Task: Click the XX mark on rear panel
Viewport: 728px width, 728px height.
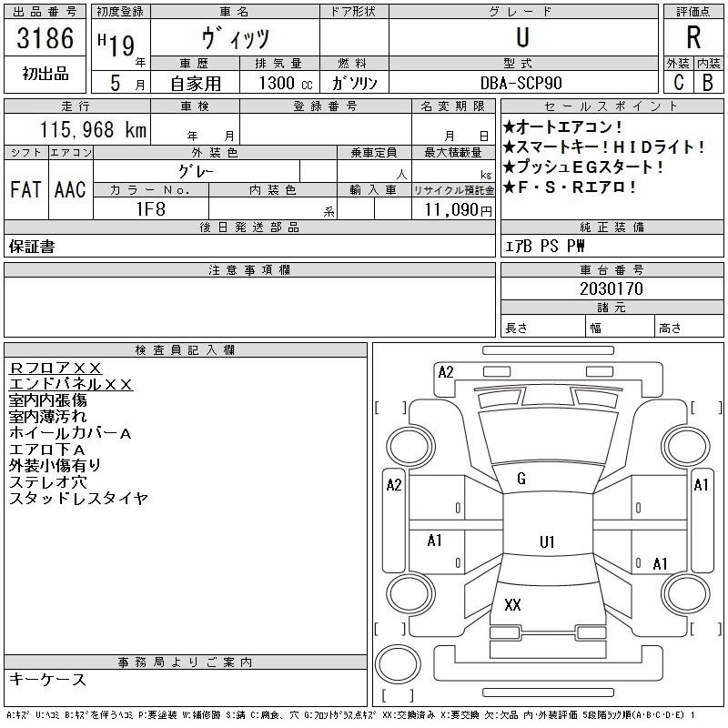Action: [x=512, y=605]
